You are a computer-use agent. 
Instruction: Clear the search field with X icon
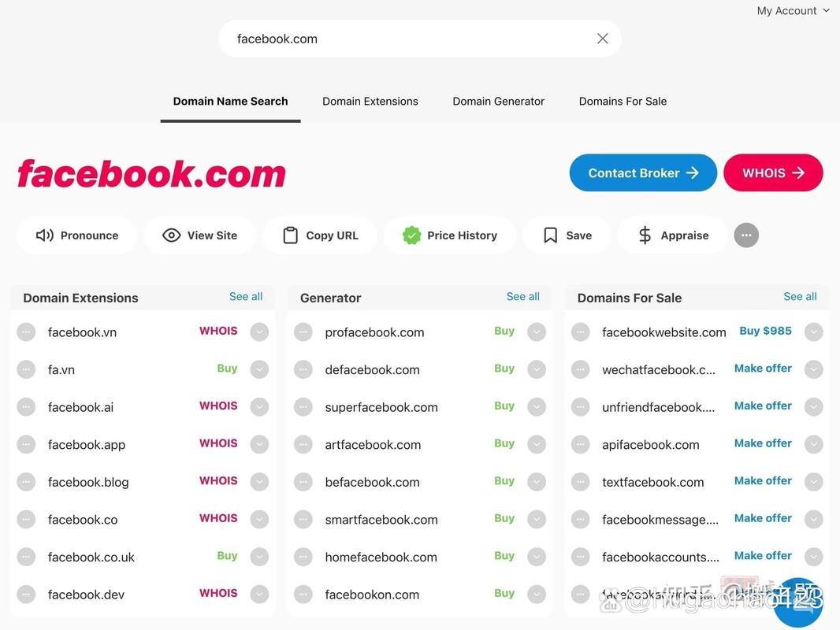pyautogui.click(x=603, y=39)
